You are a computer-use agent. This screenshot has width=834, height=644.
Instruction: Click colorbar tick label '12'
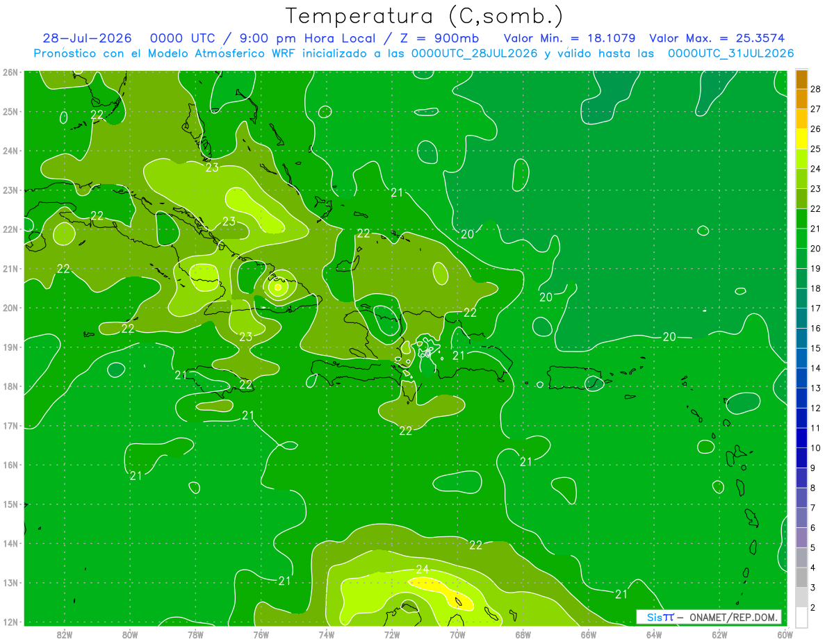pos(815,408)
